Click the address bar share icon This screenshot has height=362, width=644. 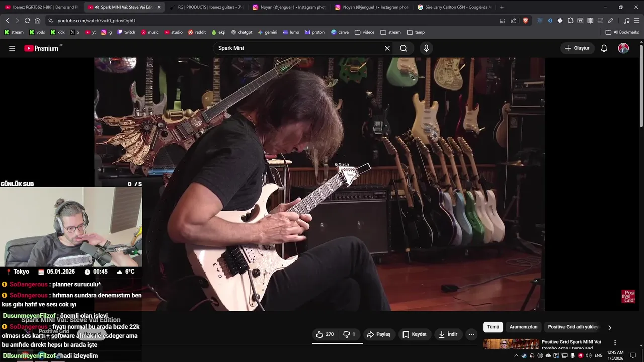[513, 21]
